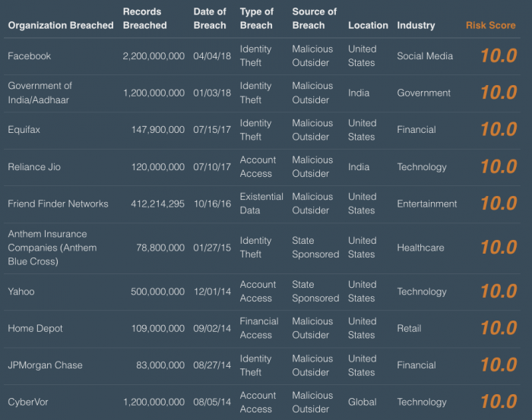Select the Anthem Insurance Companies entry
532x420 pixels.
(x=52, y=248)
